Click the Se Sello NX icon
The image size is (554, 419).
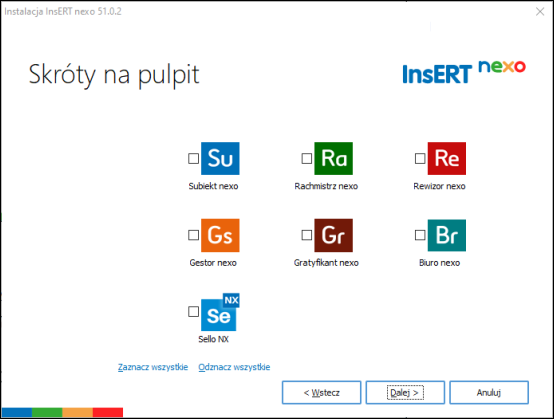point(220,312)
